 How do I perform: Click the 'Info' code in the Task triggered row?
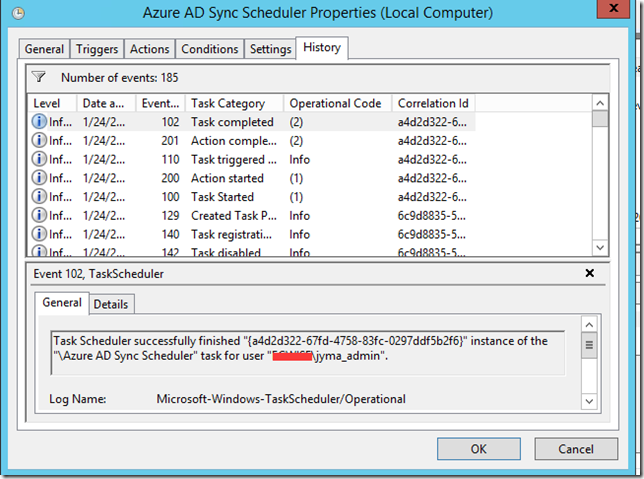299,159
